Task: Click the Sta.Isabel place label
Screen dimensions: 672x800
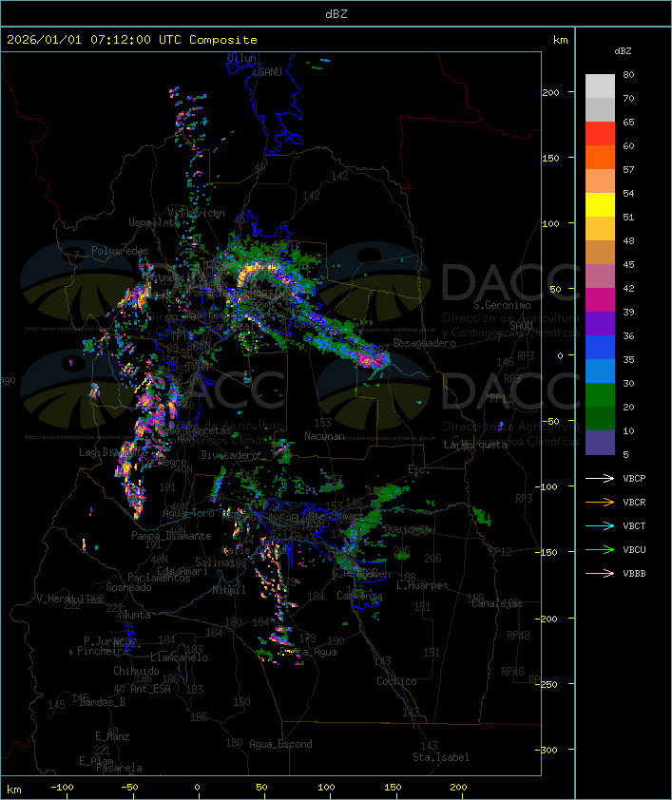Action: coord(441,757)
